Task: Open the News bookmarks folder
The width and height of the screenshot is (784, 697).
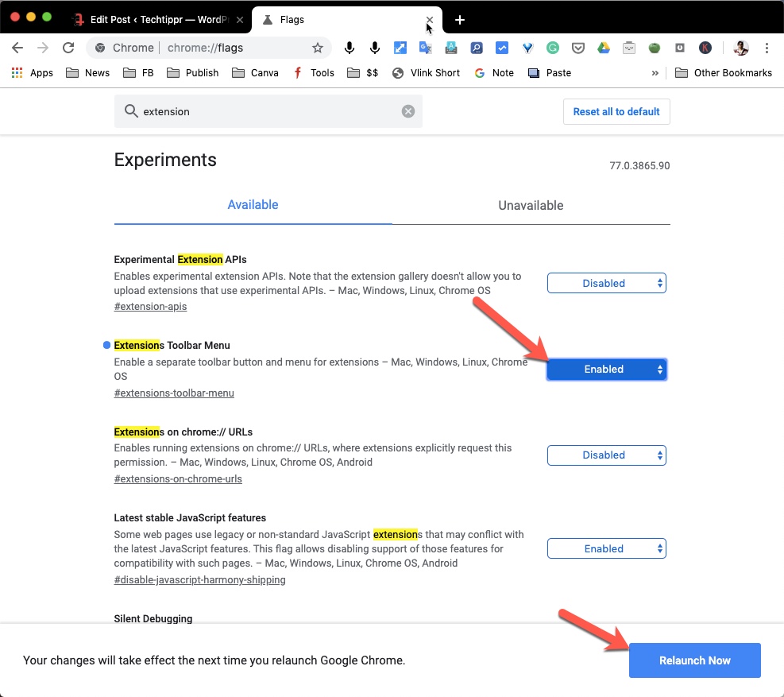Action: [x=87, y=72]
